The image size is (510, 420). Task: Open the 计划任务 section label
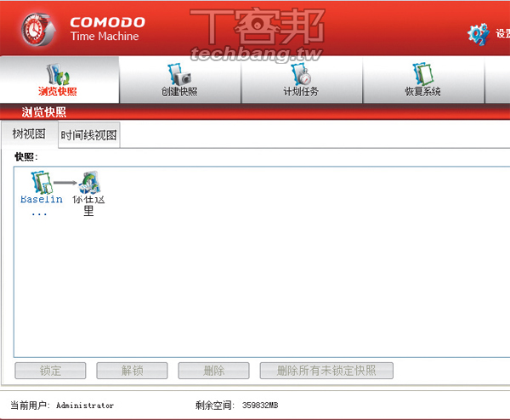(301, 92)
